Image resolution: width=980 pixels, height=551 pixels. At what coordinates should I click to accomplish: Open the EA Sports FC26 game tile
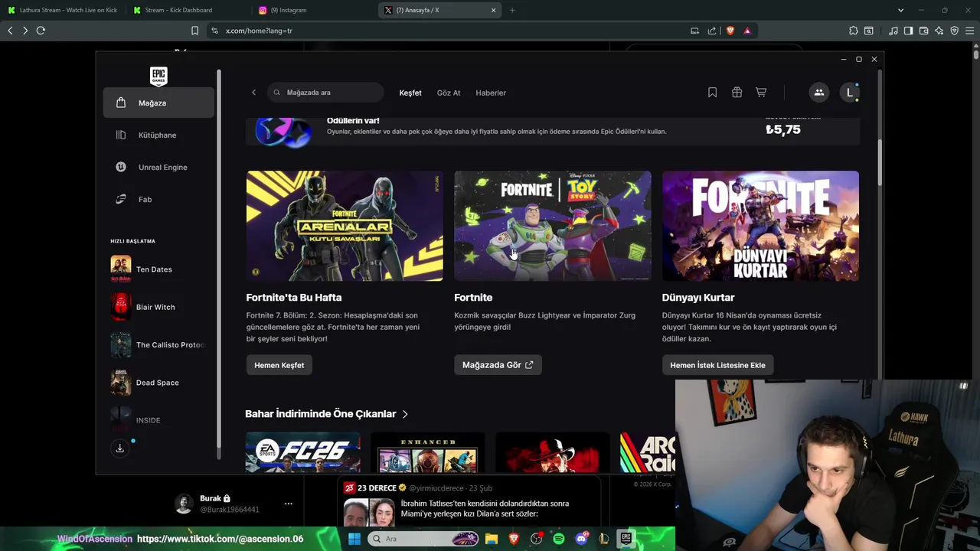[303, 452]
